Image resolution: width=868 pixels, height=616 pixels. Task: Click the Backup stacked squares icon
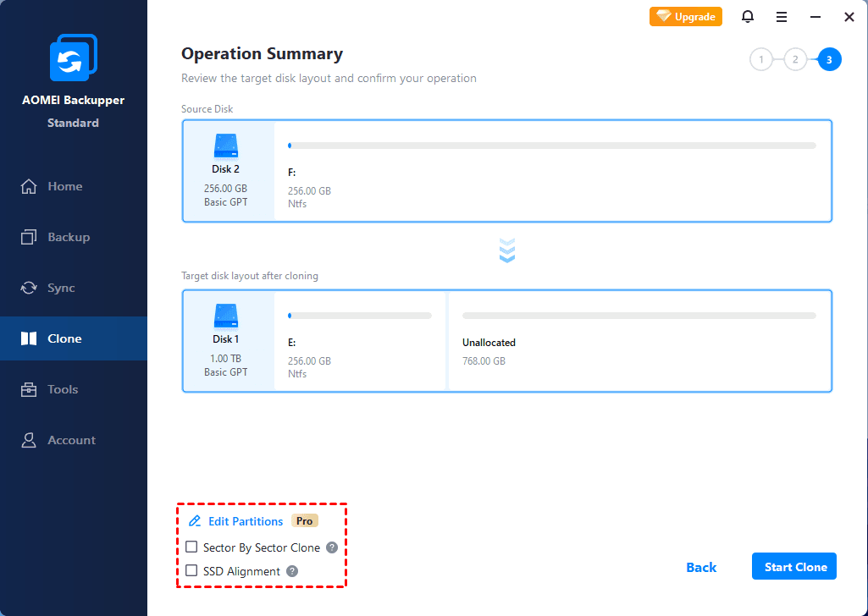pyautogui.click(x=29, y=237)
